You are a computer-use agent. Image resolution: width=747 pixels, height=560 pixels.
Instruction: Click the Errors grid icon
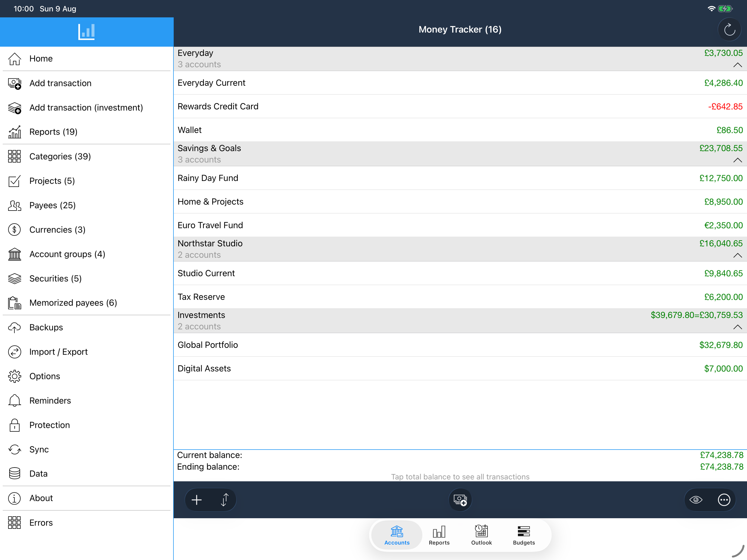coord(14,523)
